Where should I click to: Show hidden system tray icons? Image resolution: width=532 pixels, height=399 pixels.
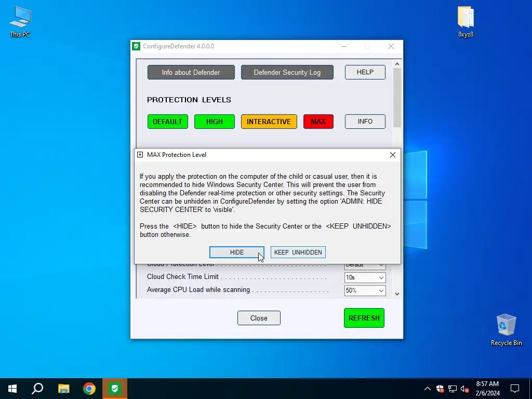428,389
